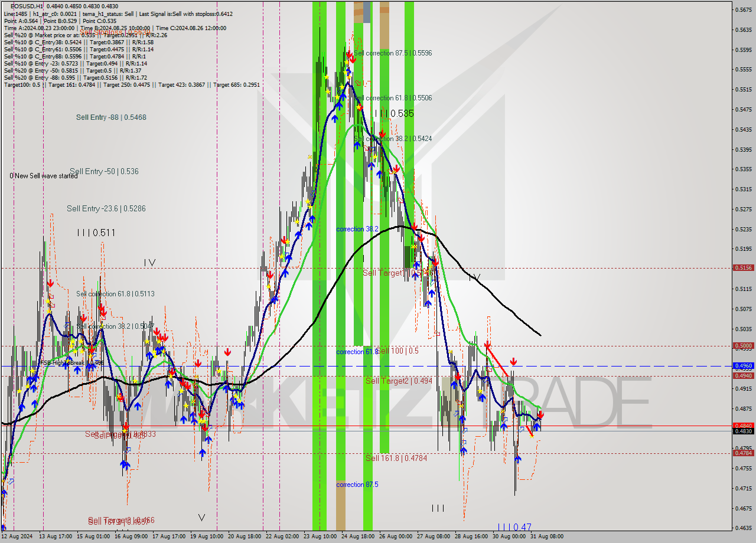Click the '22 Aug 02:00' time label
Viewport: 756px width, 543px height.
(x=283, y=537)
